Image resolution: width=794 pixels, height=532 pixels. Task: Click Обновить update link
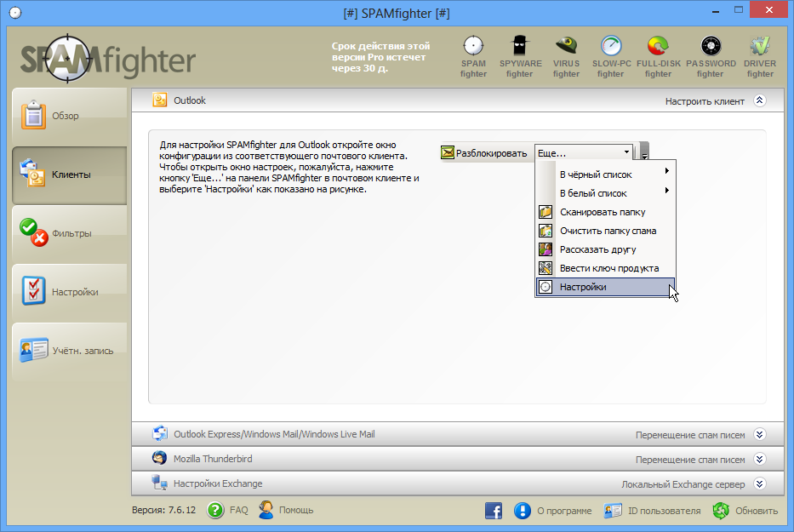click(x=757, y=511)
